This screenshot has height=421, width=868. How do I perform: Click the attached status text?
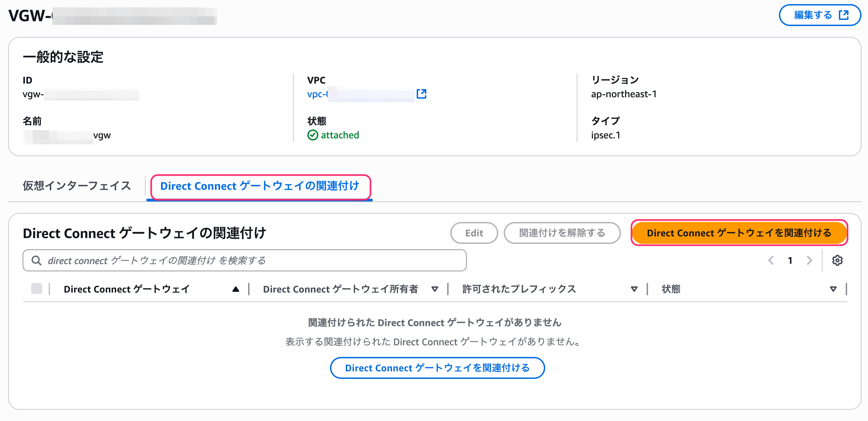340,135
